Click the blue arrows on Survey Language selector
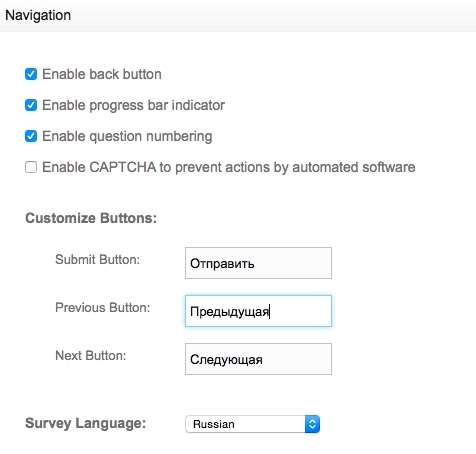Screen dimensions: 476x454 (x=312, y=424)
